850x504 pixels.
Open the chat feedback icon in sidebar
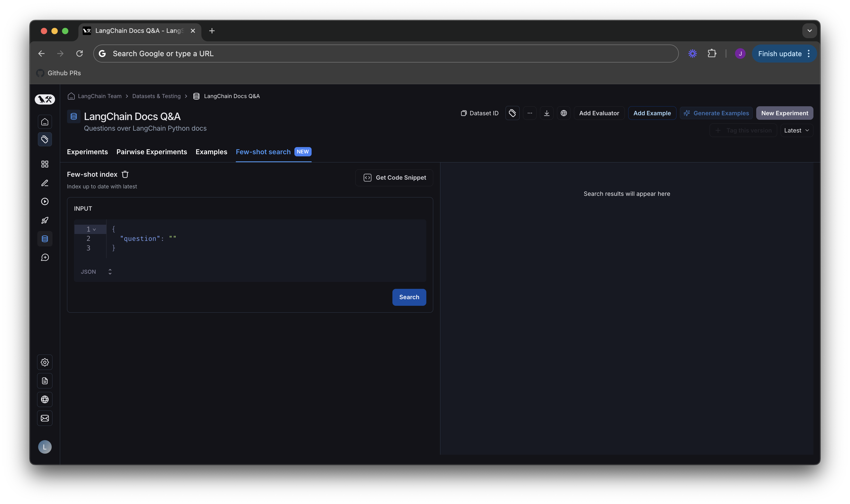click(x=45, y=258)
